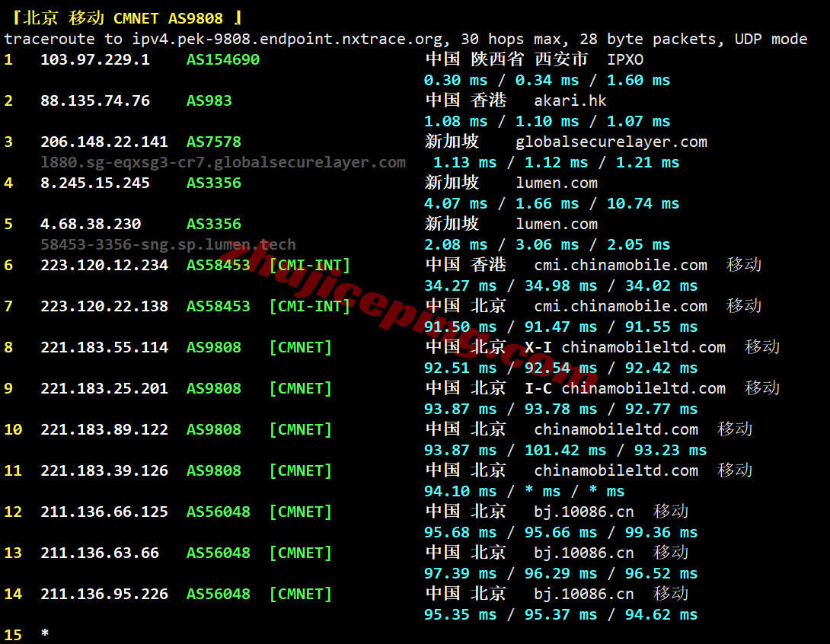Click [CMI-INT] tag at hop 6
Screen dimensions: 830x644
pos(310,265)
